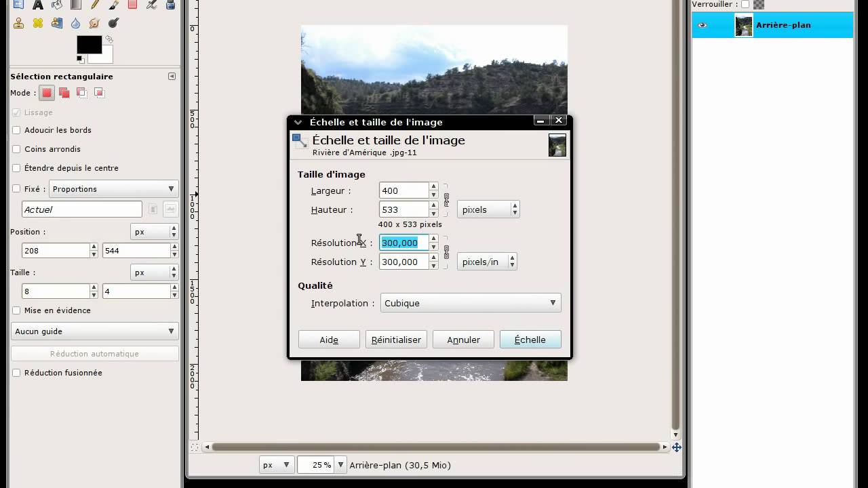The width and height of the screenshot is (868, 488).
Task: Open the Position unit px dropdown
Action: tap(154, 232)
